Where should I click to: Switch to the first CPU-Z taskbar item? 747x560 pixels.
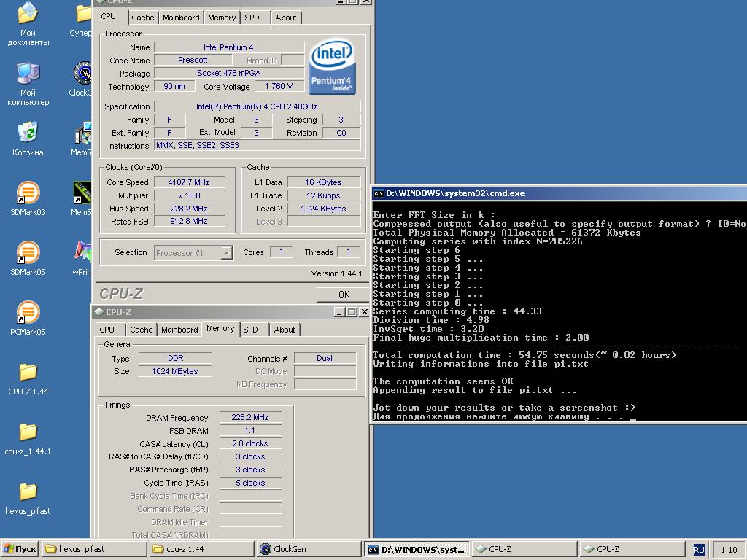click(x=525, y=549)
